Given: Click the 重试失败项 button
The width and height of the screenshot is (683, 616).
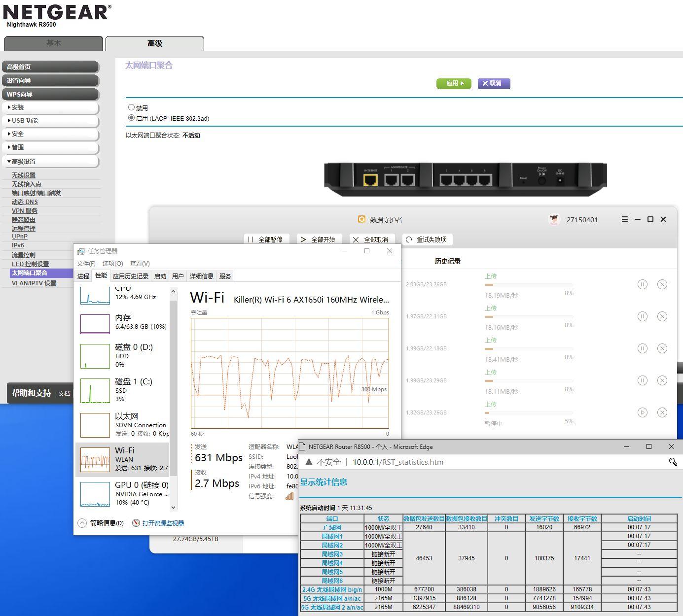Looking at the screenshot, I should (427, 240).
